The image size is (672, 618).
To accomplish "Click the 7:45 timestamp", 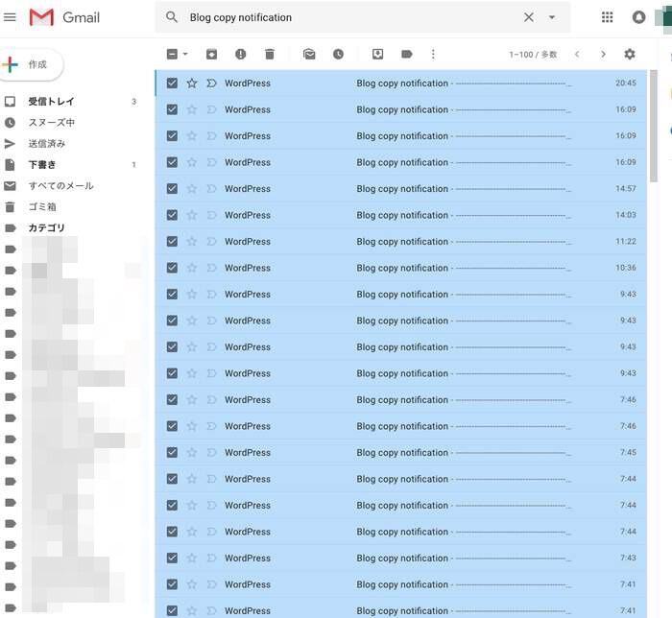I will tap(628, 452).
